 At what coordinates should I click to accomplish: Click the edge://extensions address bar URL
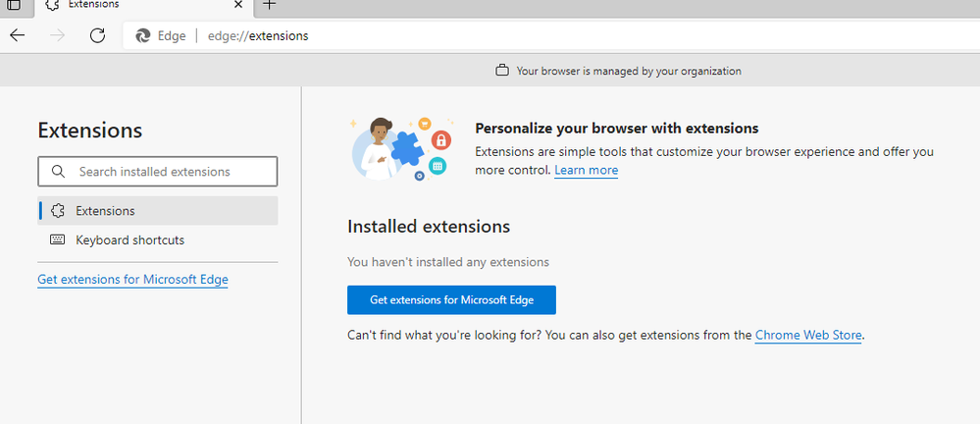258,35
